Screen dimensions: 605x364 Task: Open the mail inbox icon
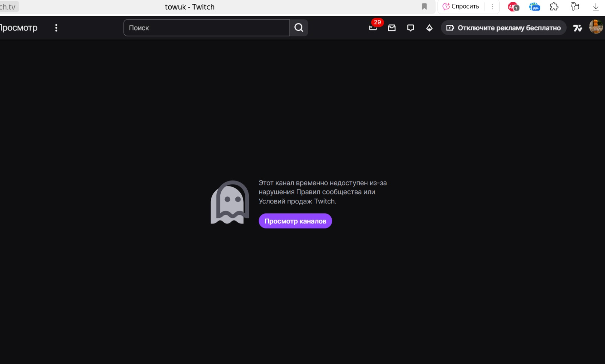(392, 28)
